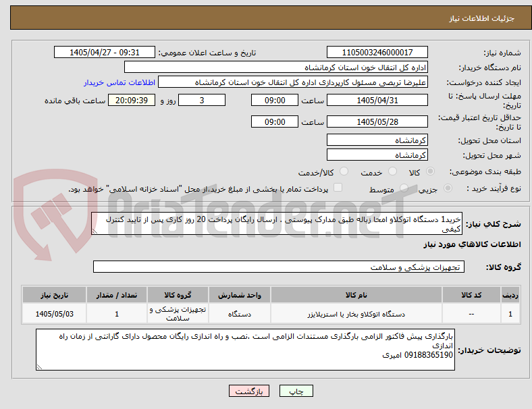532x409 pixels.
Task: Click the delivery province field کرمانشاه
Action: (377, 140)
